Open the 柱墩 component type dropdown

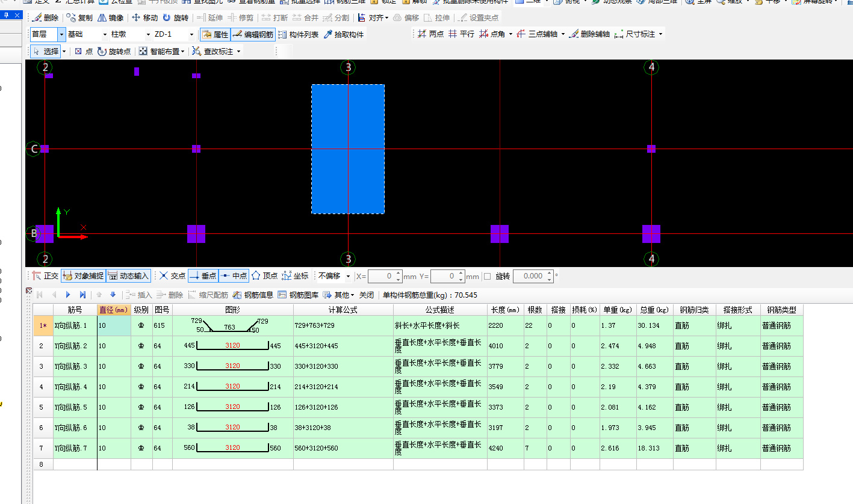click(148, 35)
